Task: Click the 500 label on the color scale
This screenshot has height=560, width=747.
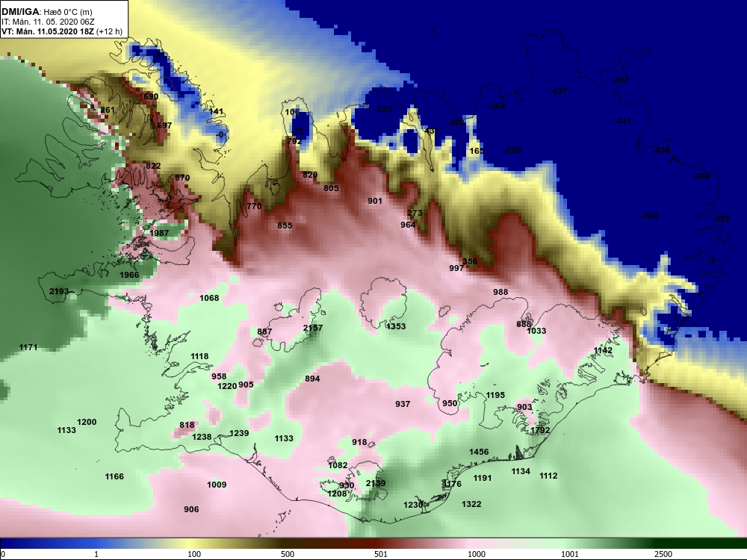Action: point(288,554)
